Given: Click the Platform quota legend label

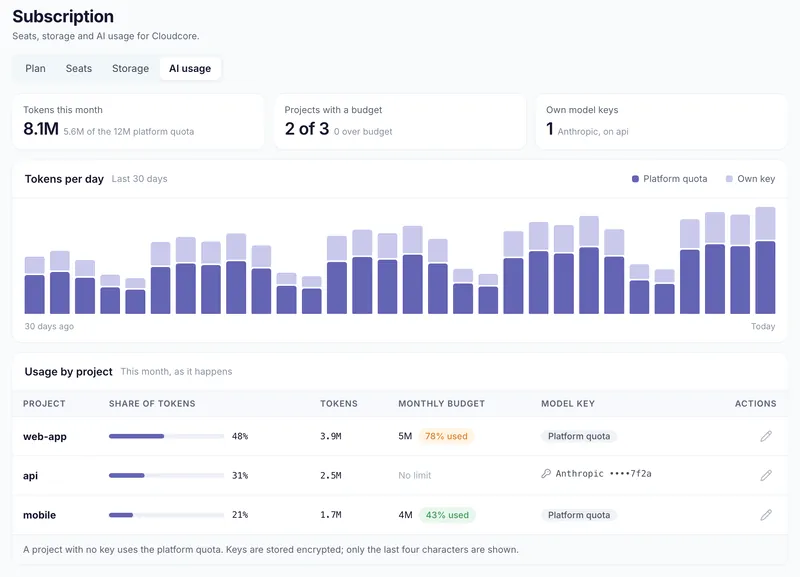Looking at the screenshot, I should point(675,179).
